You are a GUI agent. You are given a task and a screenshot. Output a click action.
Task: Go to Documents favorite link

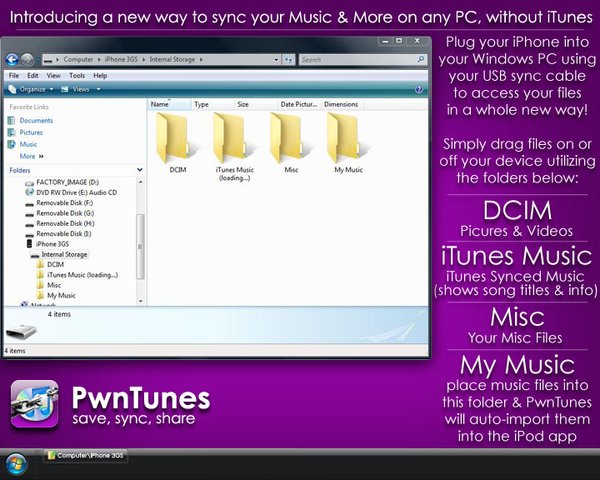(x=36, y=120)
